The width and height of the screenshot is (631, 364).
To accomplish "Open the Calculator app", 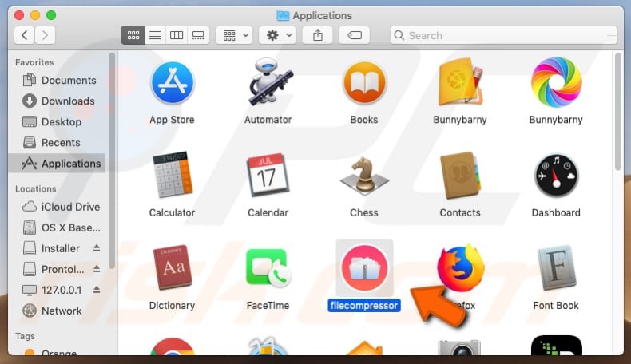I will coord(173,176).
